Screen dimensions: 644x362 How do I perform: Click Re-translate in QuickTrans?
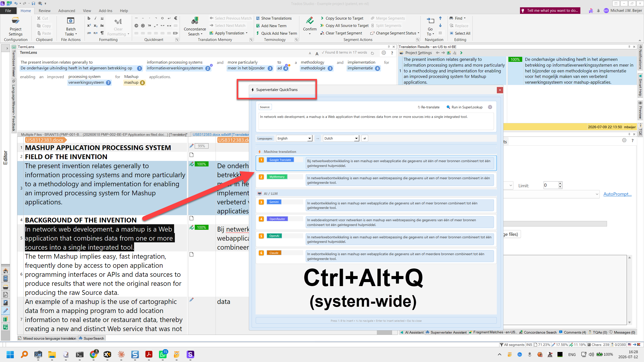pyautogui.click(x=429, y=107)
